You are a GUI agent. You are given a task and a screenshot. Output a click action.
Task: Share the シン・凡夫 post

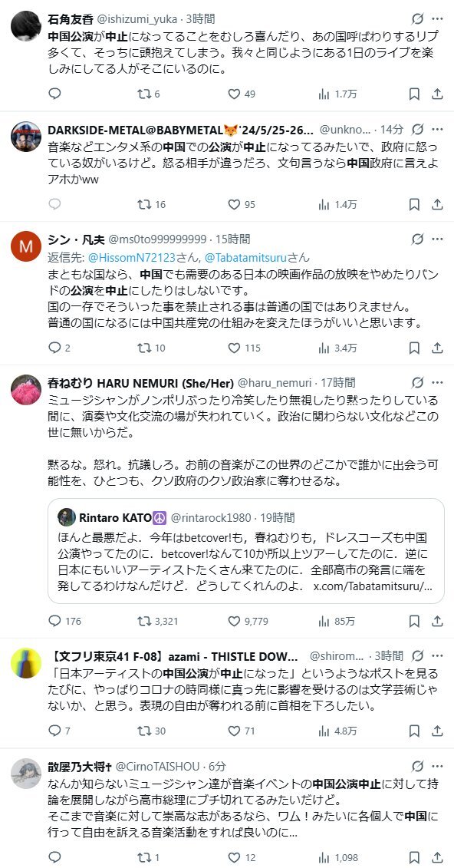pyautogui.click(x=437, y=349)
